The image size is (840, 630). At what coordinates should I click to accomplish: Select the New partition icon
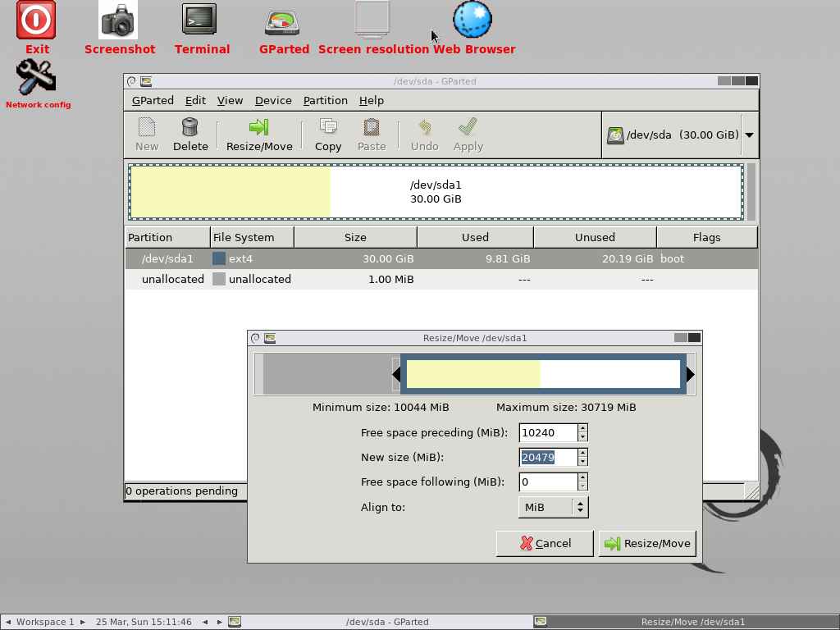pos(146,134)
